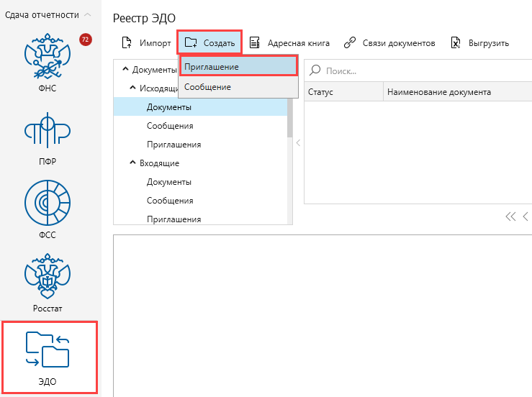Sort by Наименование документа column header

pos(439,92)
